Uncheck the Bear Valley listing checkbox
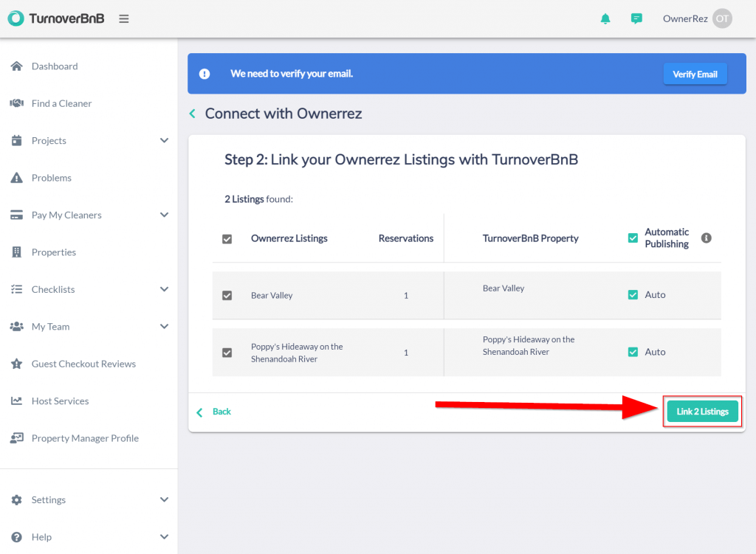The image size is (756, 554). [227, 295]
